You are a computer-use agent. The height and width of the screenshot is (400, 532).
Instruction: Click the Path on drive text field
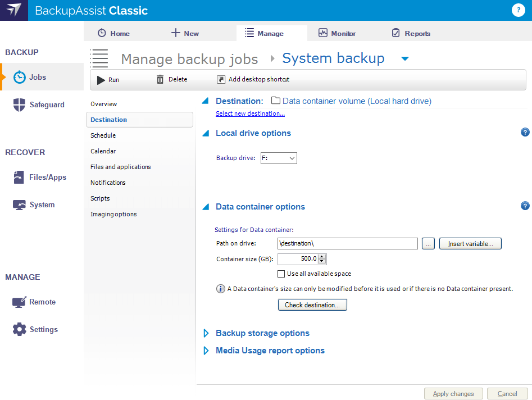coord(347,244)
